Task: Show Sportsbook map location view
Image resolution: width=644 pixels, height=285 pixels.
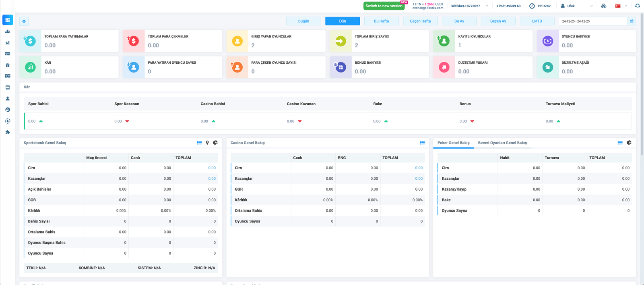Action: point(207,143)
